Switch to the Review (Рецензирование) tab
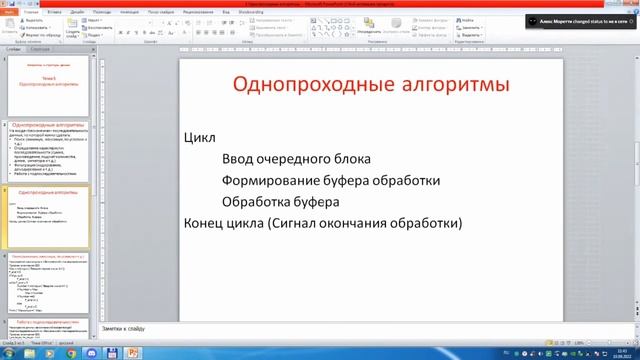640x360 pixels. coord(198,12)
